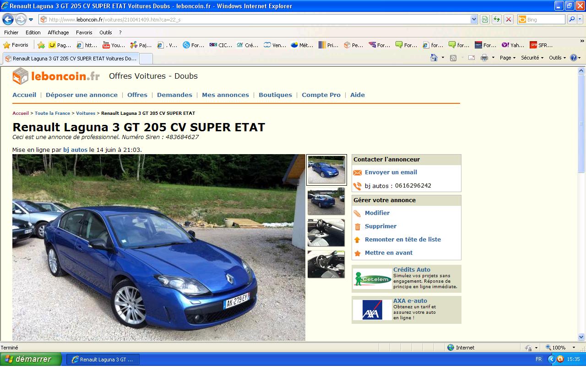Click the browser Forward arrow button
The image size is (586, 392).
pyautogui.click(x=21, y=19)
